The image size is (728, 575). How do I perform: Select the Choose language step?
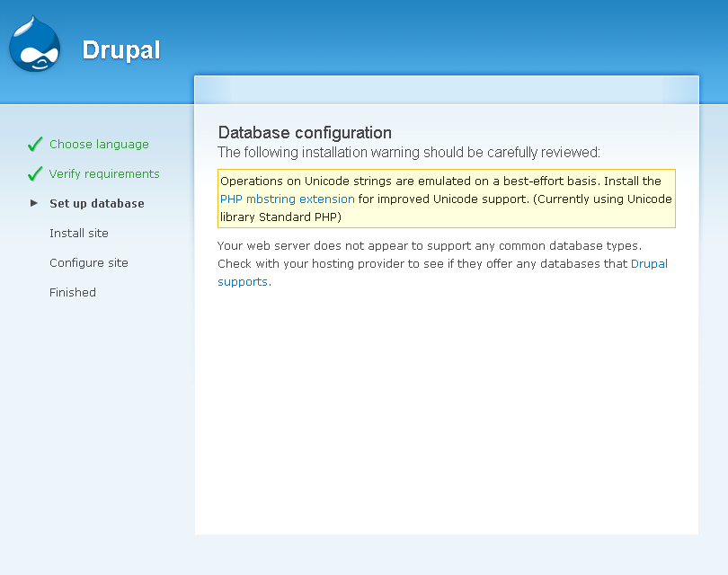(100, 145)
